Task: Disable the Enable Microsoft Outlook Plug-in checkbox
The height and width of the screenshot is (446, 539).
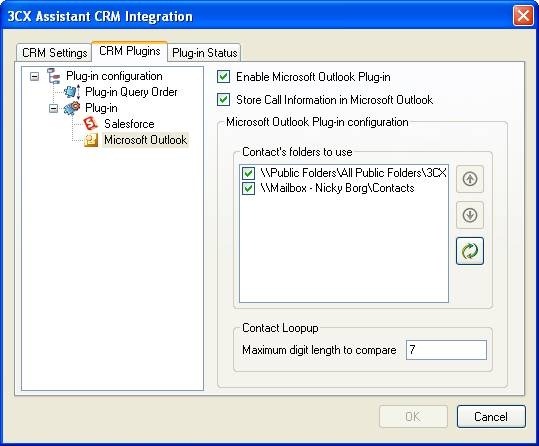Action: pos(223,77)
